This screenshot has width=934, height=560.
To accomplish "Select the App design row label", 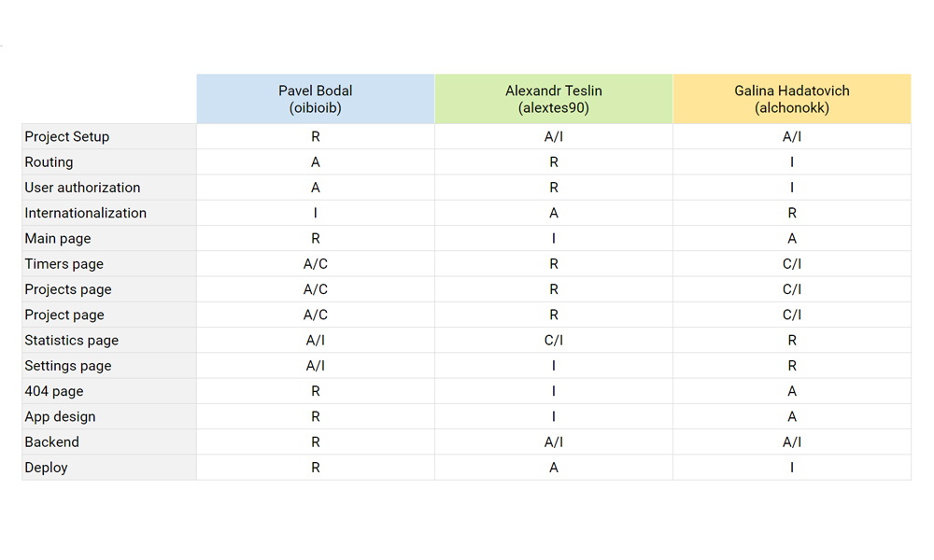I will [109, 416].
